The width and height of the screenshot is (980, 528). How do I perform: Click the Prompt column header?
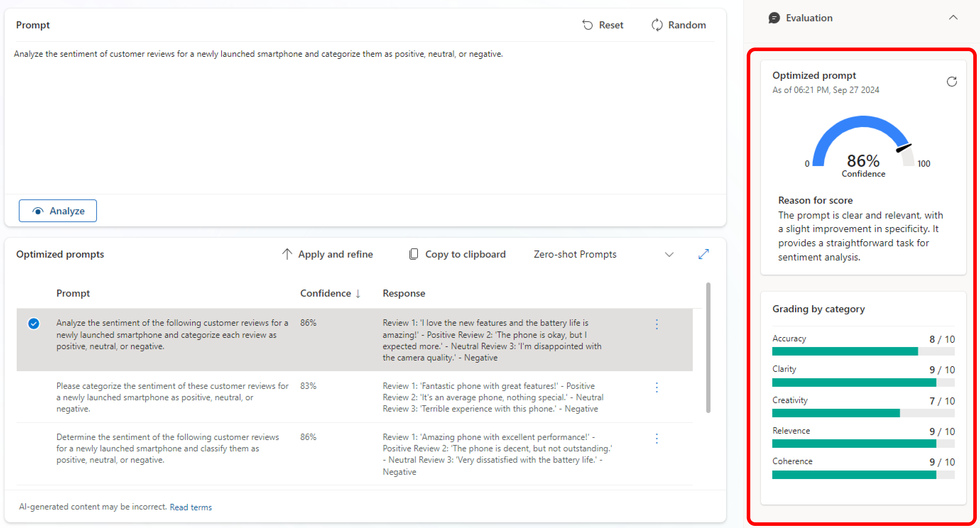pos(73,293)
